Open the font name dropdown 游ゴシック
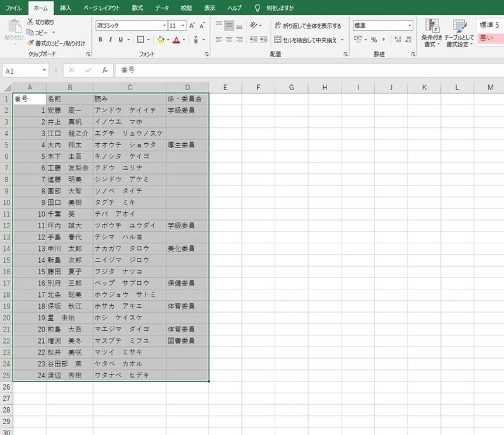This screenshot has width=504, height=435. click(x=164, y=25)
